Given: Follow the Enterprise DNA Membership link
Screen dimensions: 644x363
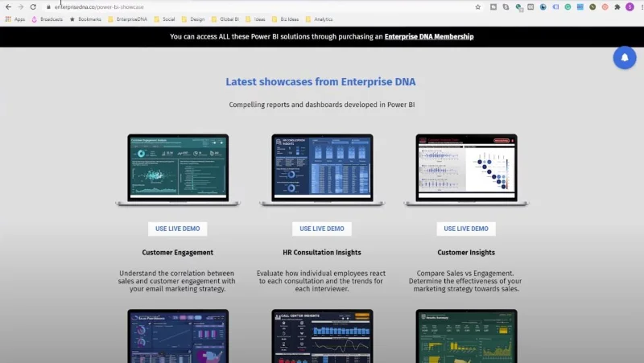Looking at the screenshot, I should pyautogui.click(x=429, y=36).
